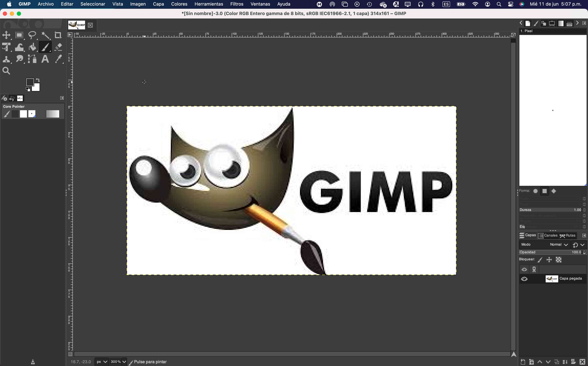The height and width of the screenshot is (366, 588).
Task: Click the active brush preview in Core Pointer
Action: 32,114
